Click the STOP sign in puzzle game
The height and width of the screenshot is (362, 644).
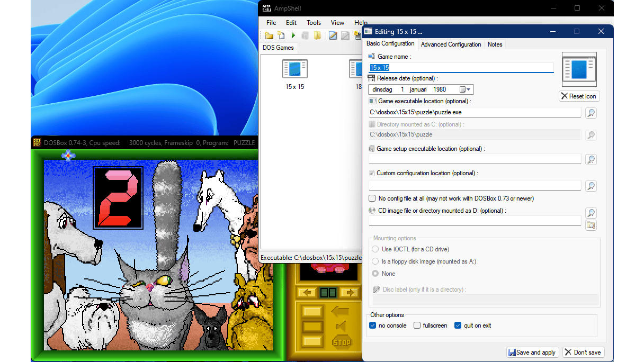pos(342,342)
